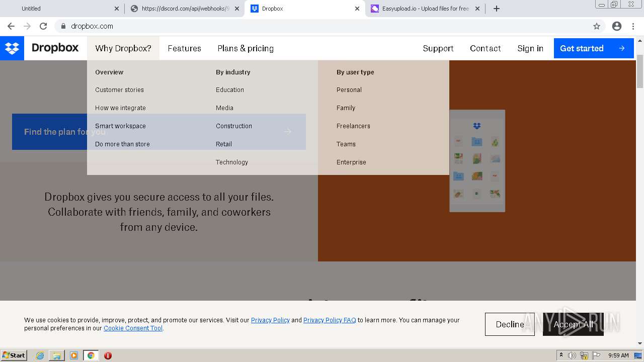This screenshot has width=644, height=362.
Task: Close the Discord webhooks tab
Action: pos(237,9)
